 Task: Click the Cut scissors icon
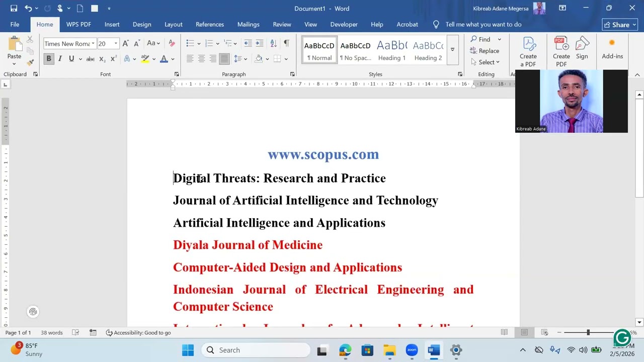30,40
